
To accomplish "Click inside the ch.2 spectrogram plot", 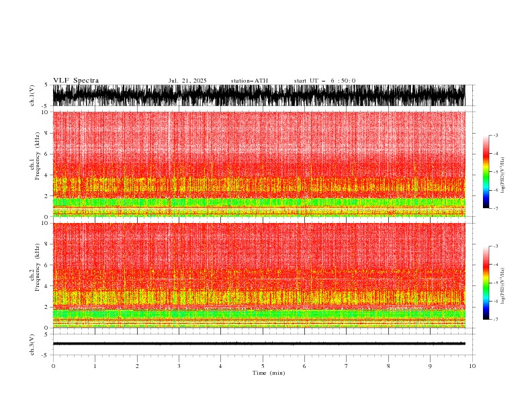I will point(259,275).
